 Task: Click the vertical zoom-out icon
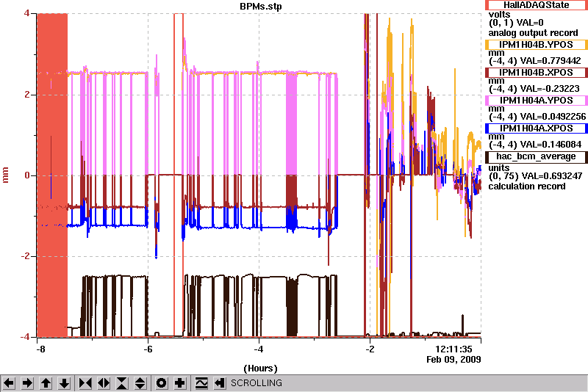point(140,383)
